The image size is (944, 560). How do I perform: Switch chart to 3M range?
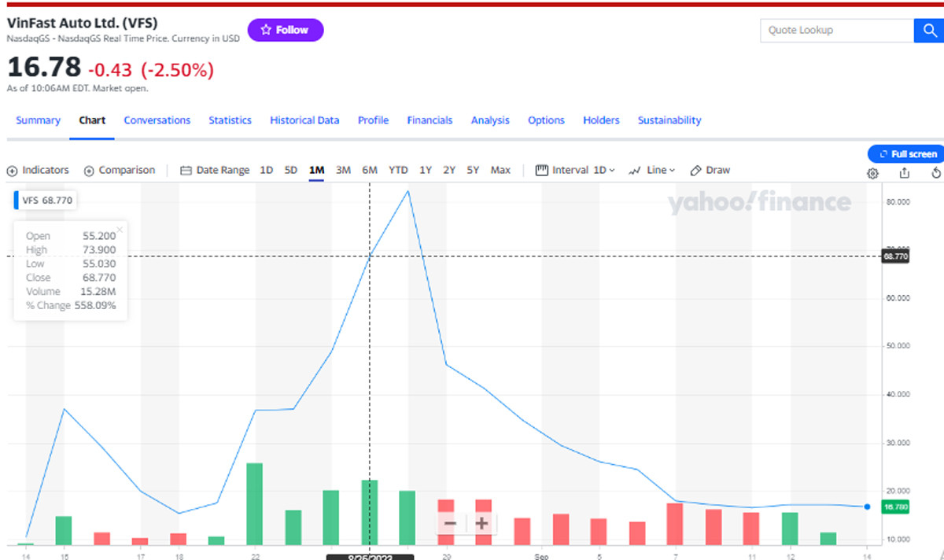(343, 170)
